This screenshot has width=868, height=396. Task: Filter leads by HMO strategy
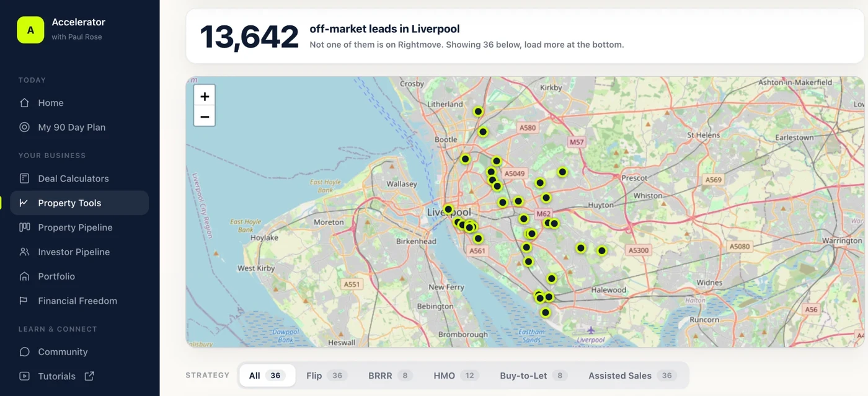click(456, 376)
